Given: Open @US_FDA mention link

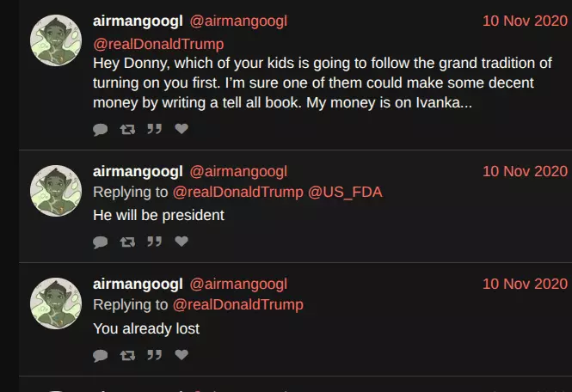Looking at the screenshot, I should pyautogui.click(x=345, y=193).
